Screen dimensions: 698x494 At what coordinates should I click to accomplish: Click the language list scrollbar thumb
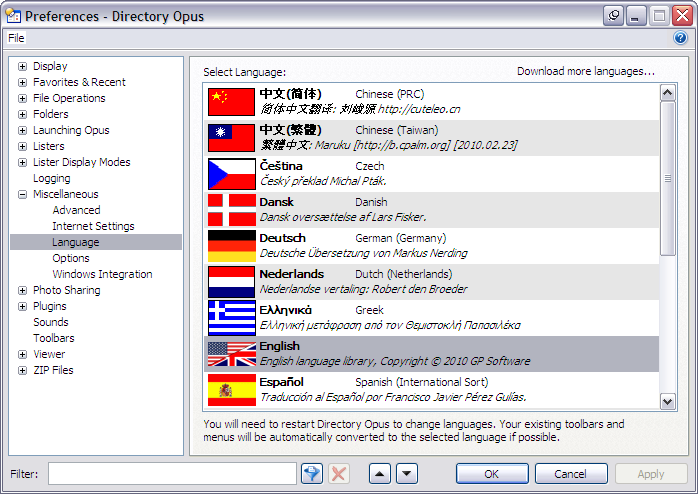pos(667,178)
